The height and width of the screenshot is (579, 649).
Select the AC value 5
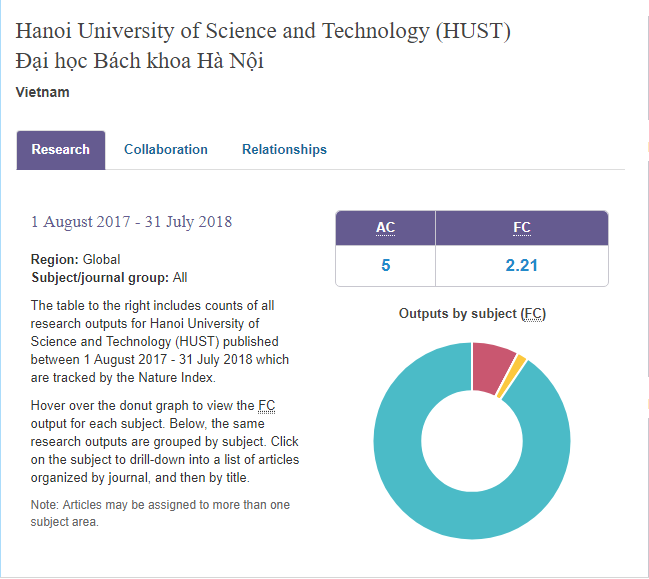385,266
